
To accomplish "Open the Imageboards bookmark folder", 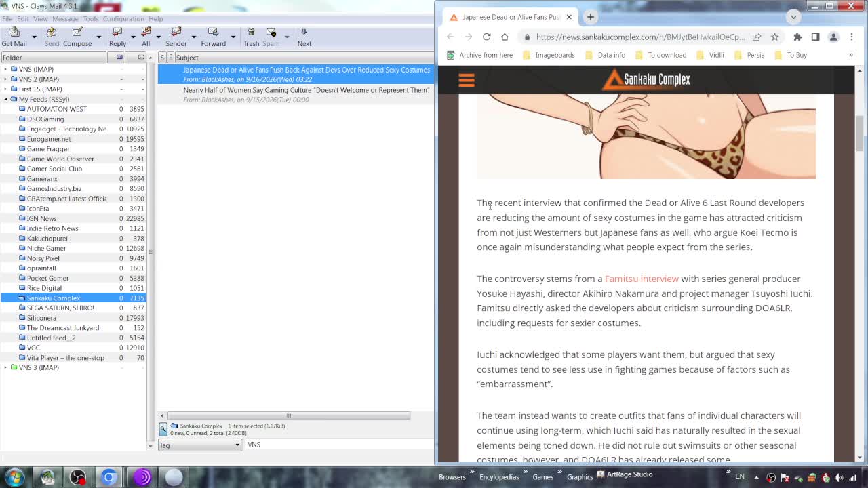I will (x=549, y=55).
